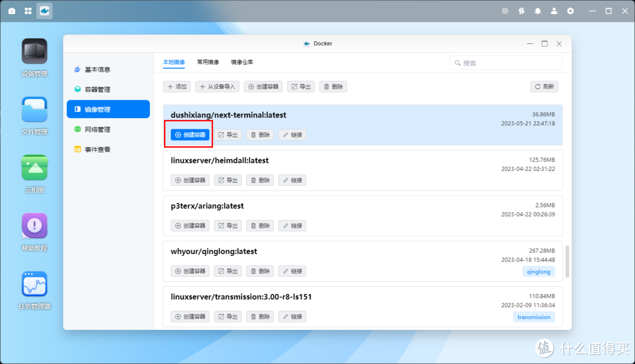Click the home icon in the top bar

pos(12,11)
